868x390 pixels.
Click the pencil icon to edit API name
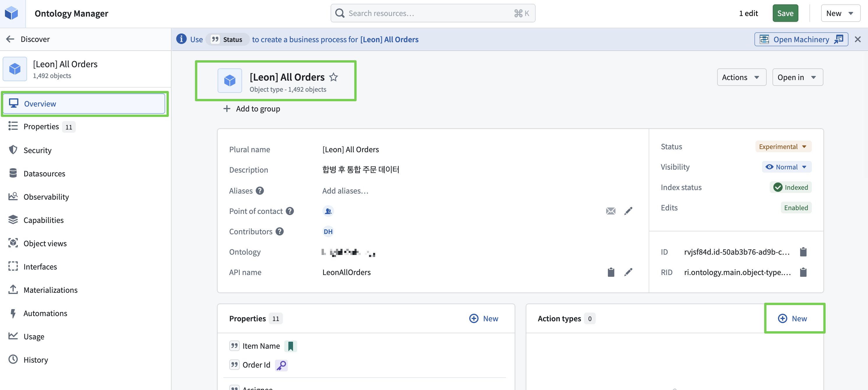[628, 272]
